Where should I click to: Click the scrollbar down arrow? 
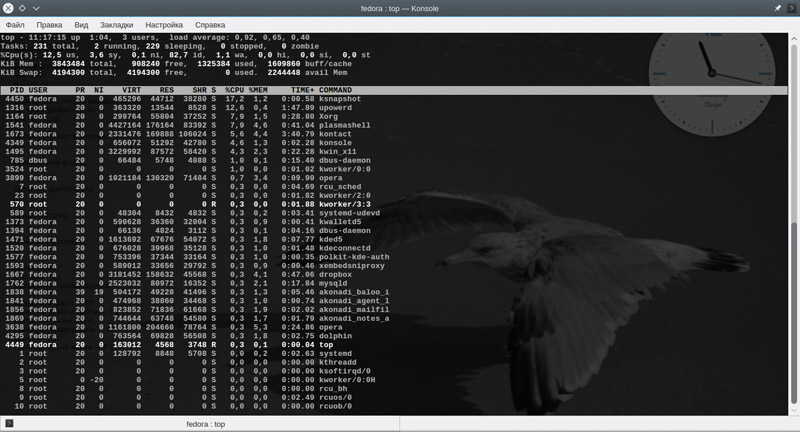(794, 410)
